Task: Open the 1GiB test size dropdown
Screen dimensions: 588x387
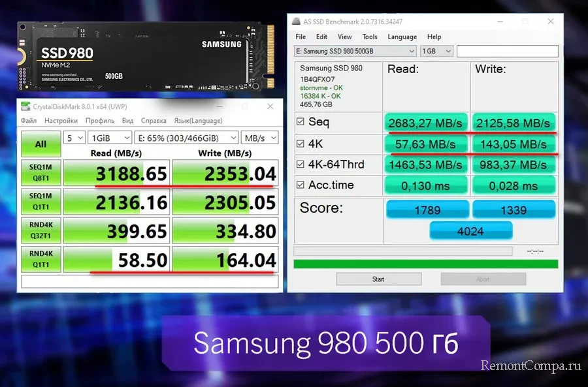Action: pos(110,138)
